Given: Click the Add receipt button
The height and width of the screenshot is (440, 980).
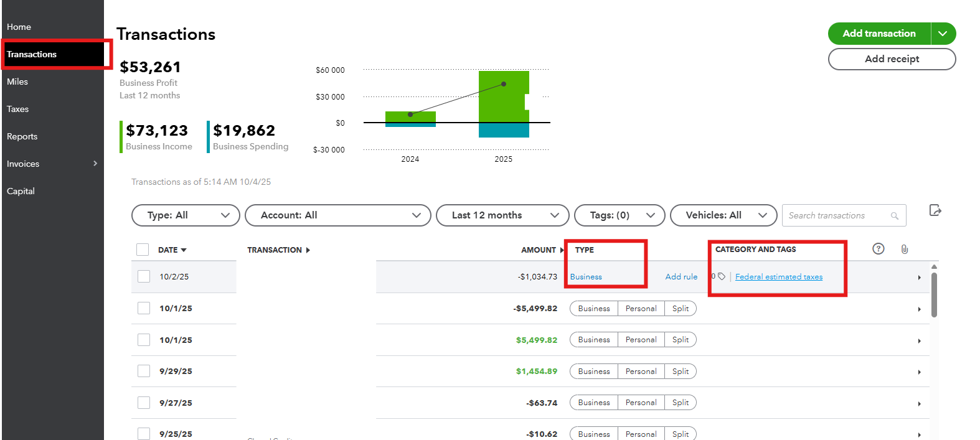Looking at the screenshot, I should pos(891,59).
